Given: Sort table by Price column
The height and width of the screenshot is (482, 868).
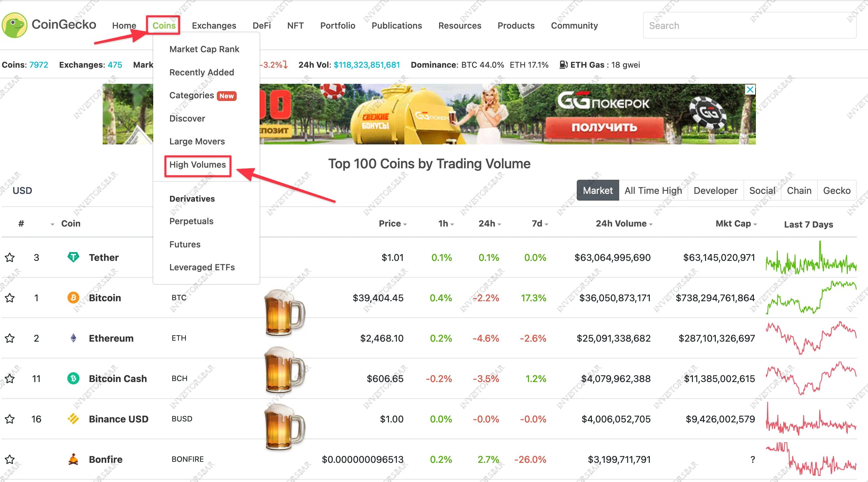Looking at the screenshot, I should (x=393, y=223).
